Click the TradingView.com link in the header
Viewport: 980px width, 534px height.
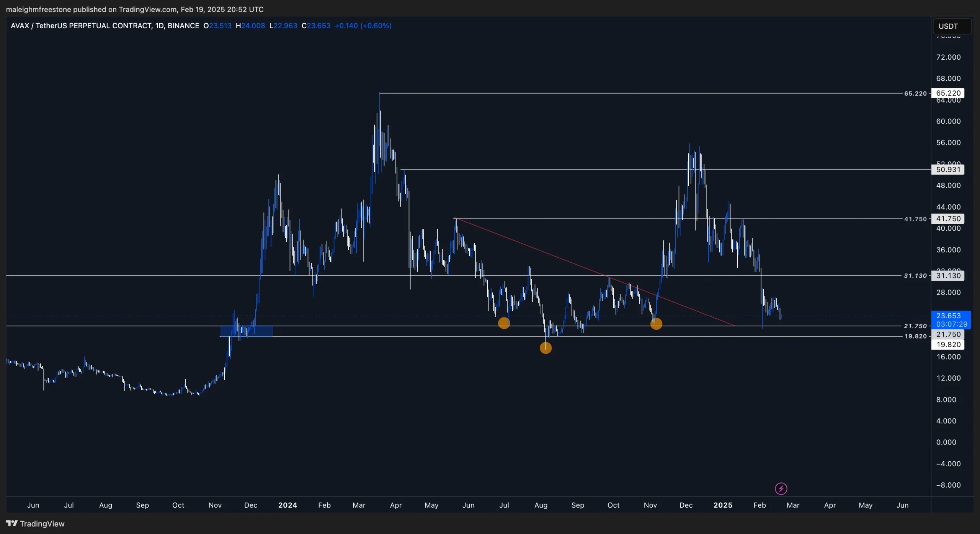click(147, 9)
